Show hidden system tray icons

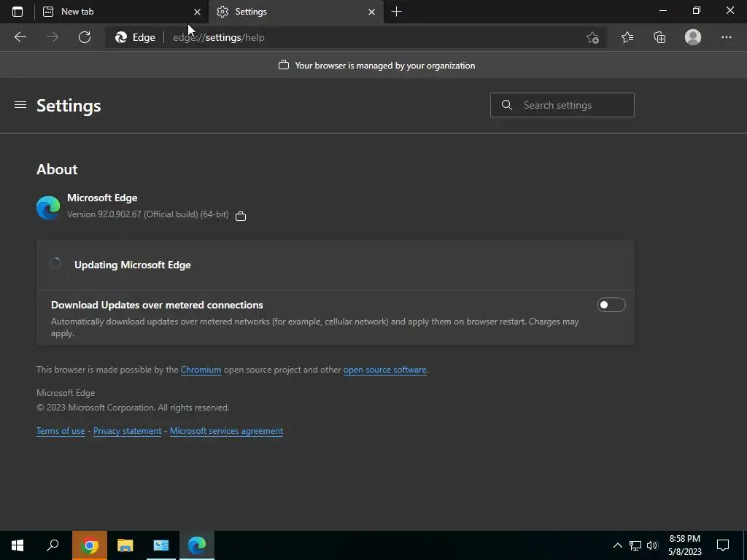[617, 545]
